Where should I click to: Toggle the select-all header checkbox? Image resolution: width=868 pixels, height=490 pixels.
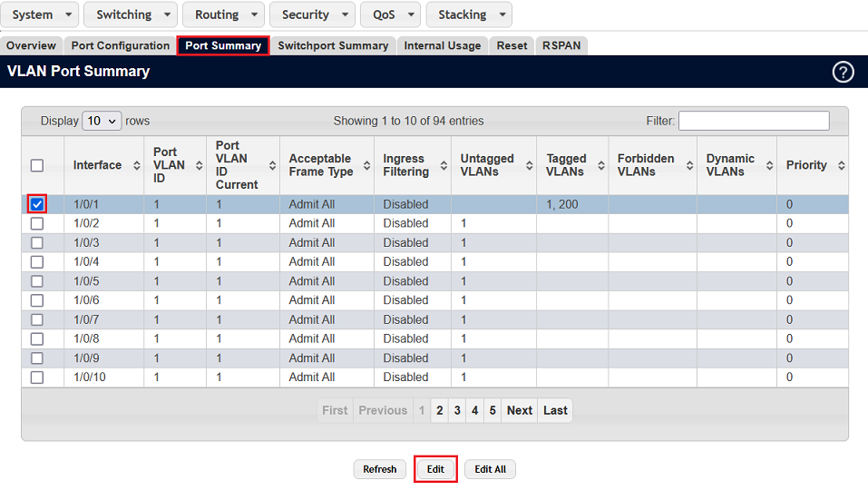[37, 165]
